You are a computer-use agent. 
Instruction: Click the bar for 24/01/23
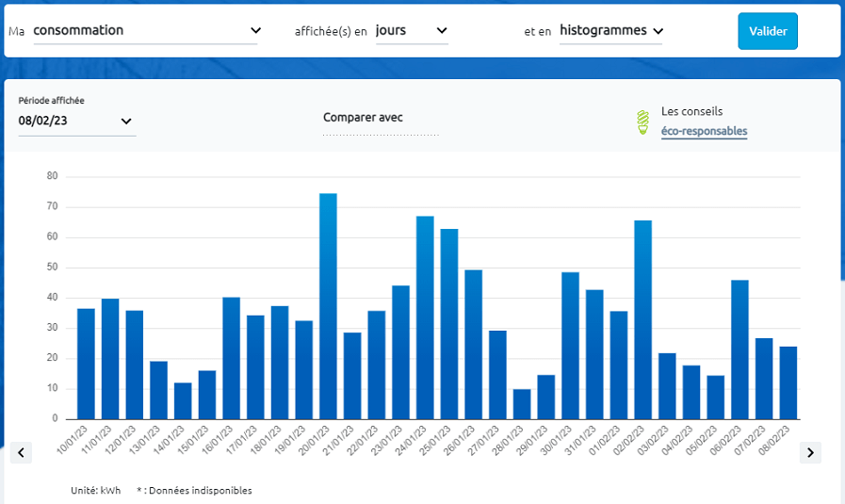(x=425, y=317)
